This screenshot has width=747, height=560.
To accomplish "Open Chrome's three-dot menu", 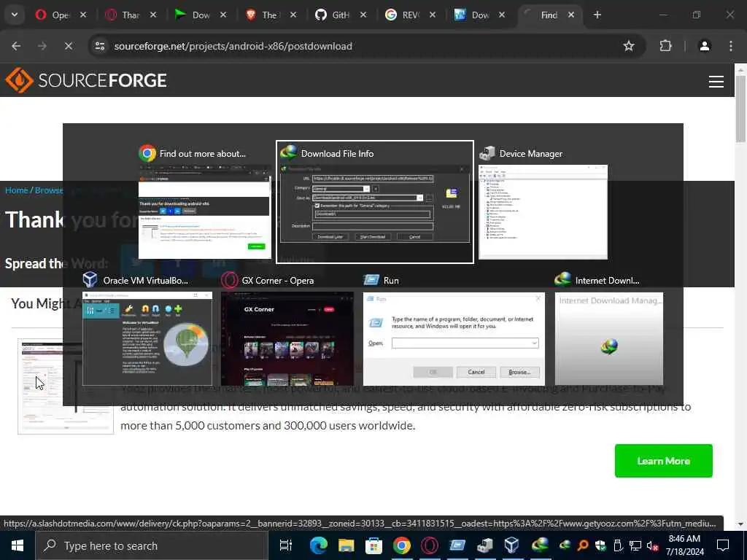I will coord(731,46).
